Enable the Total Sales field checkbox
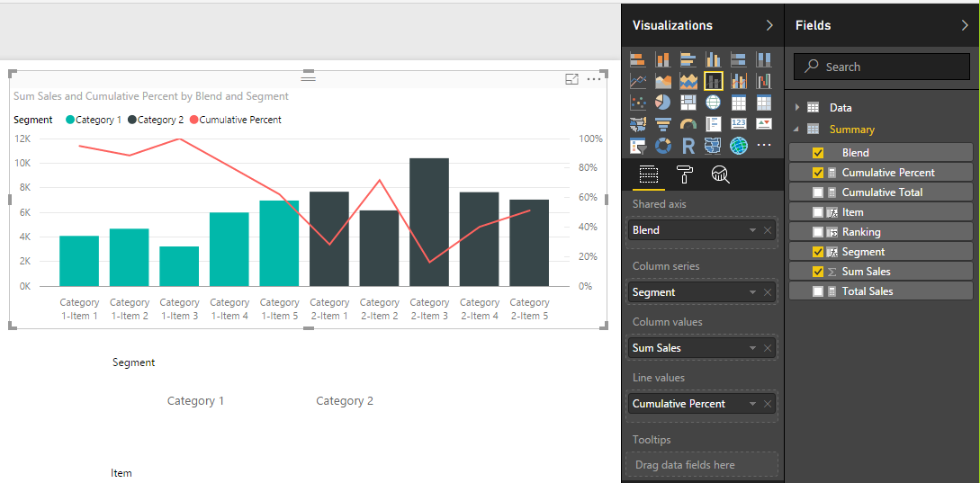This screenshot has height=483, width=980. [817, 291]
